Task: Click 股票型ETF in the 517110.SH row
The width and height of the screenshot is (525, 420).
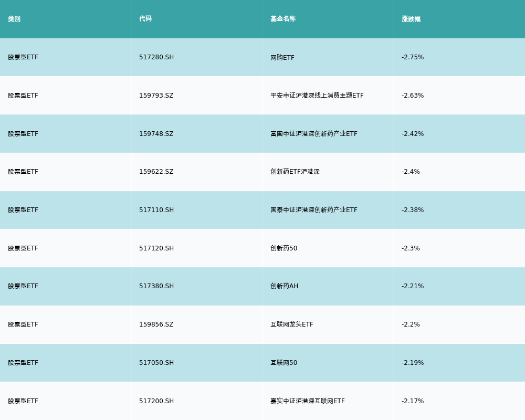Action: tap(23, 210)
